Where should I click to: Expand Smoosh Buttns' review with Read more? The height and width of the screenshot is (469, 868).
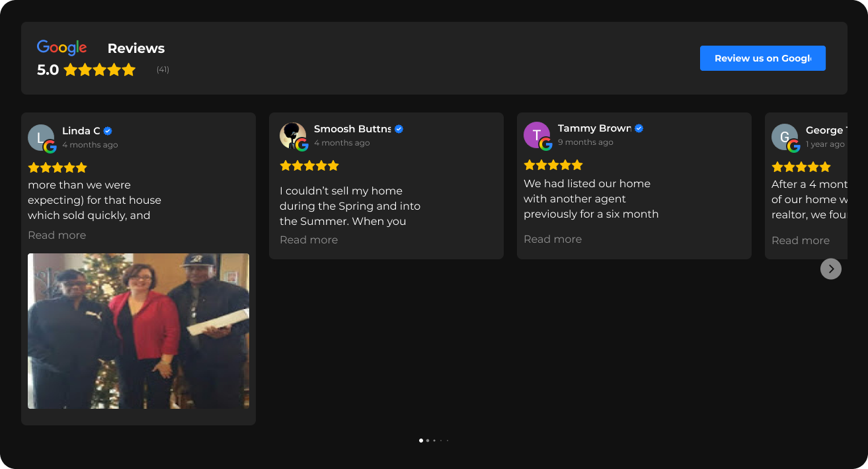click(x=309, y=239)
